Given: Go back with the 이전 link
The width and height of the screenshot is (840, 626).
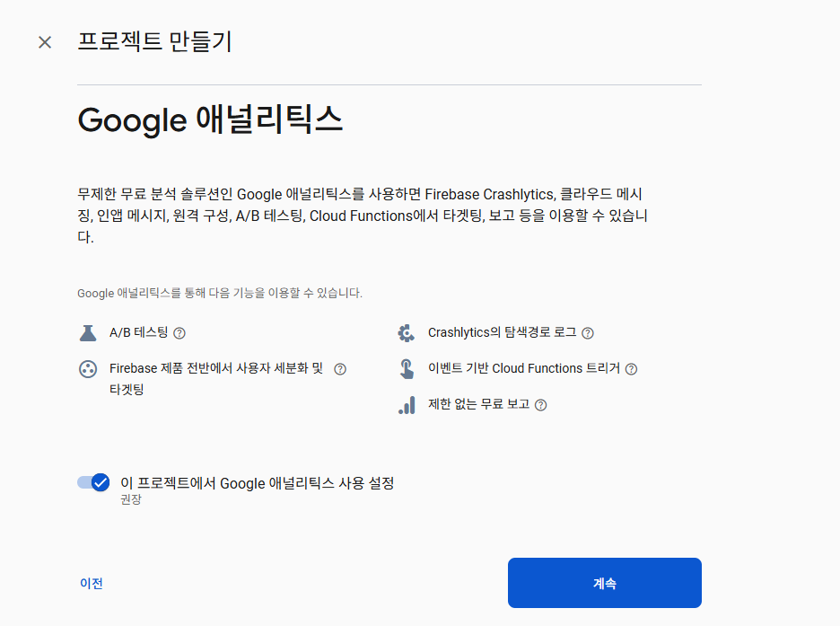Looking at the screenshot, I should 91,583.
